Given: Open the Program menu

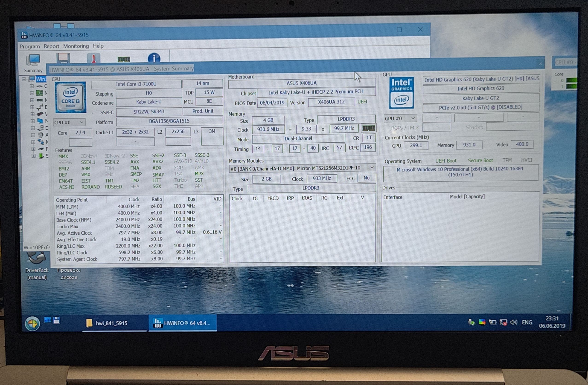Looking at the screenshot, I should (x=30, y=46).
